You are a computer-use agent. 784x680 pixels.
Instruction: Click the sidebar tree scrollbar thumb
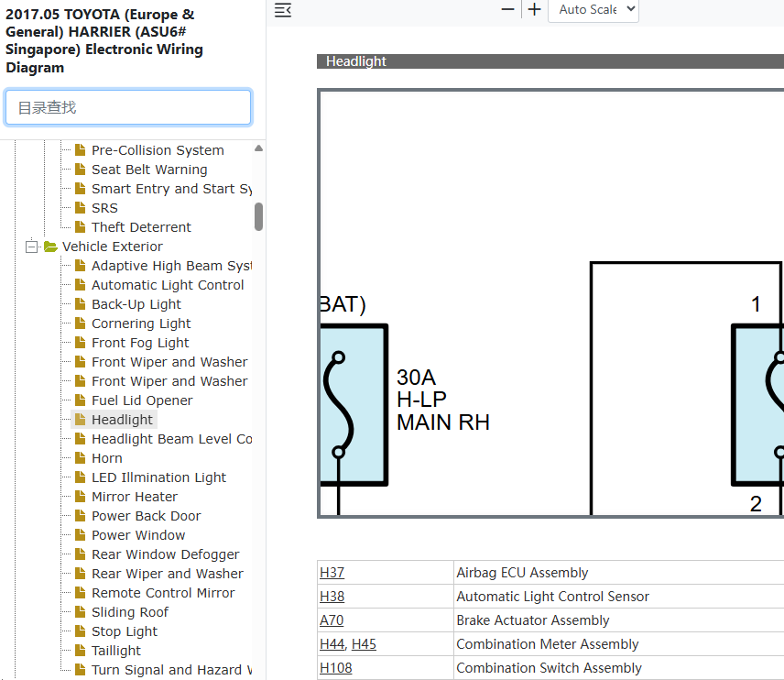[x=258, y=216]
